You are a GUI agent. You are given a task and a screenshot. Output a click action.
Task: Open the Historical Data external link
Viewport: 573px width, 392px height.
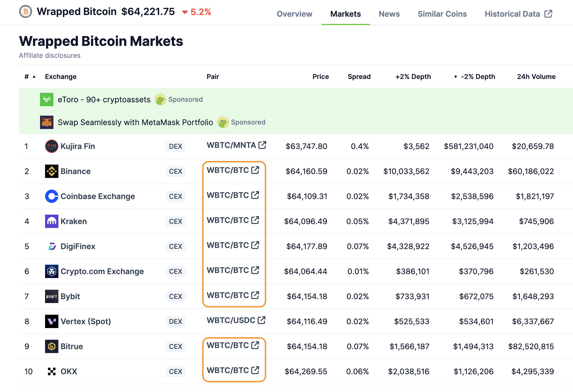[x=518, y=14]
